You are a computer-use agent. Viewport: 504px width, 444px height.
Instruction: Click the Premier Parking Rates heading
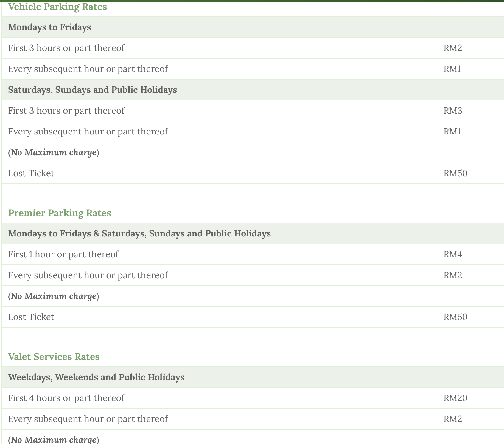click(59, 213)
